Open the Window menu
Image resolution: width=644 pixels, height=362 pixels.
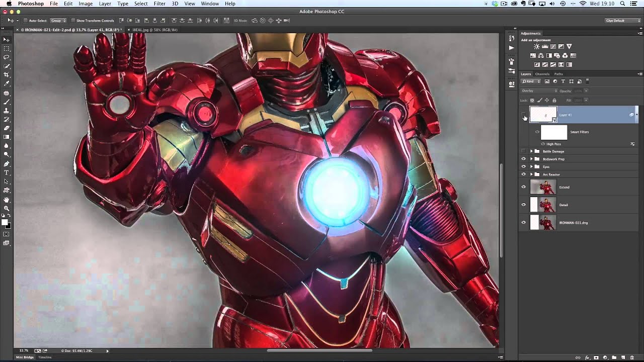tap(210, 4)
